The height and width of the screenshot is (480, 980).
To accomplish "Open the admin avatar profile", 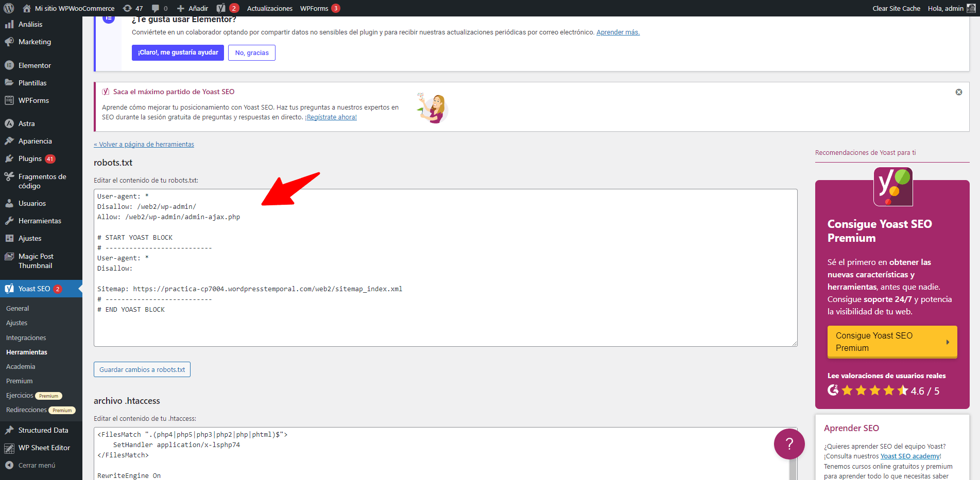I will pyautogui.click(x=971, y=8).
